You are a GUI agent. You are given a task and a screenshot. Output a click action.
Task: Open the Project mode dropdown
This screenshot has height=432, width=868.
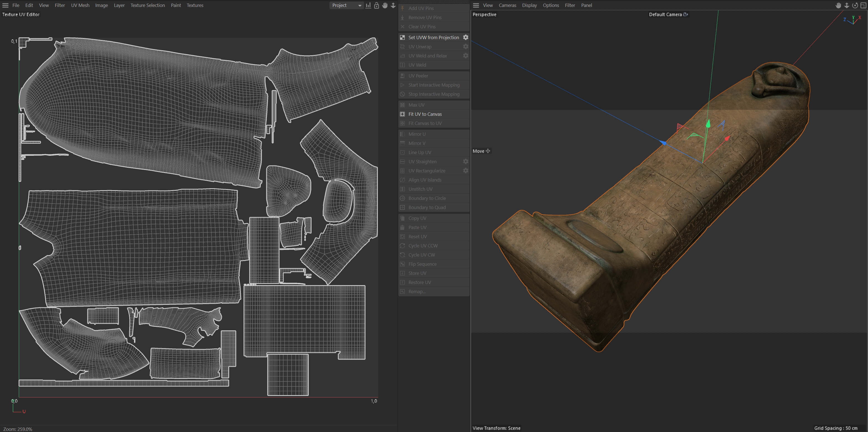346,5
